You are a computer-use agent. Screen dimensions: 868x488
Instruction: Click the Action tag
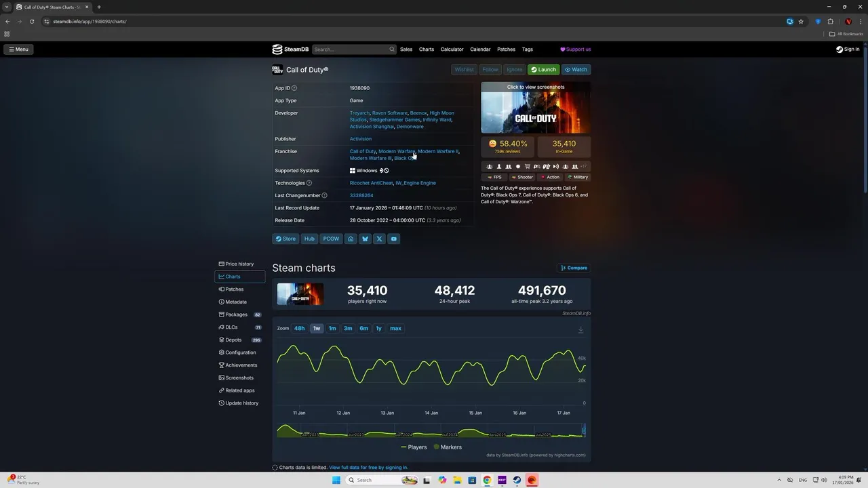click(x=550, y=177)
